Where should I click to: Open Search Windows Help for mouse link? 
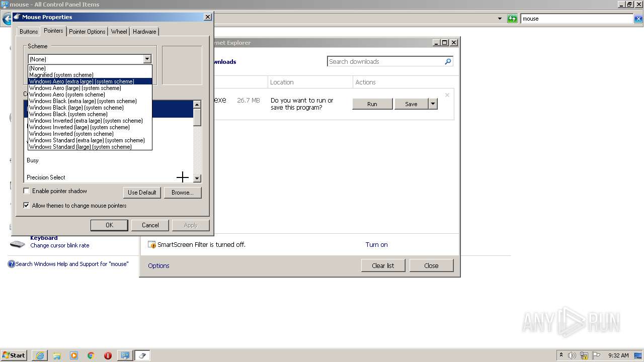point(72,264)
